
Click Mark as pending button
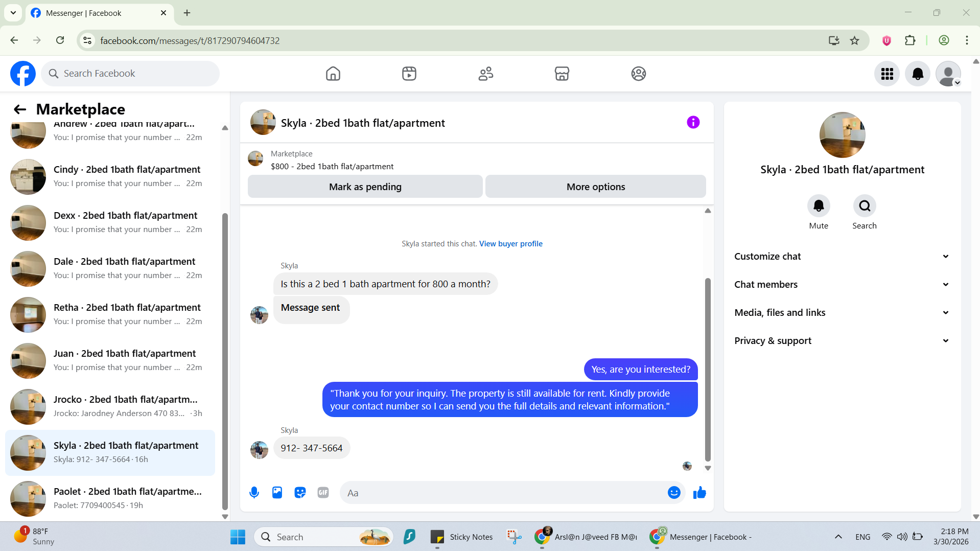click(x=365, y=187)
